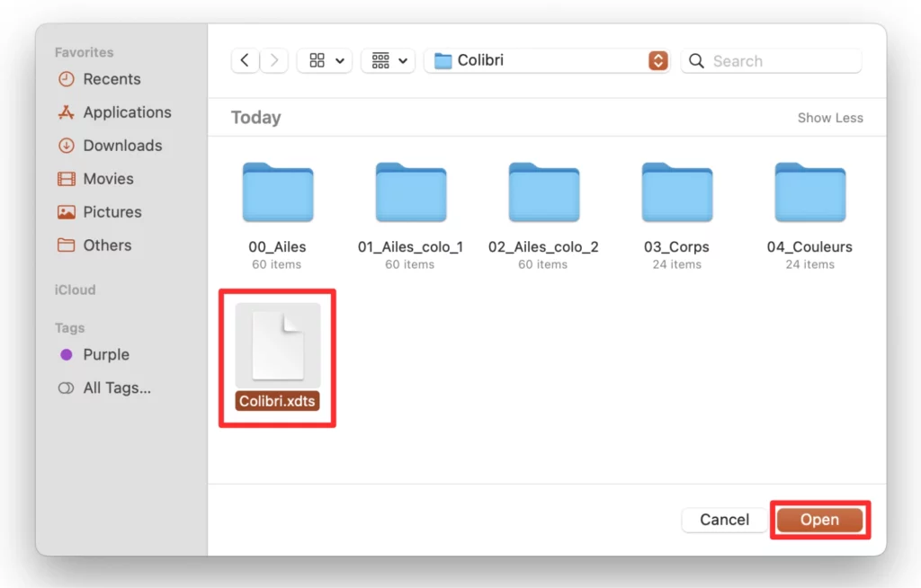Select the 03_Corps folder
The height and width of the screenshot is (588, 921).
click(676, 192)
